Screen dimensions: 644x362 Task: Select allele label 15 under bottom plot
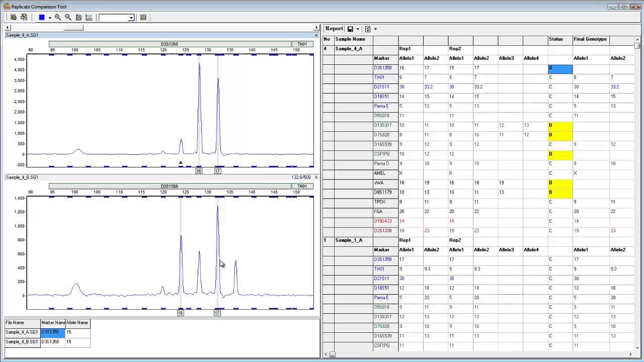(181, 313)
